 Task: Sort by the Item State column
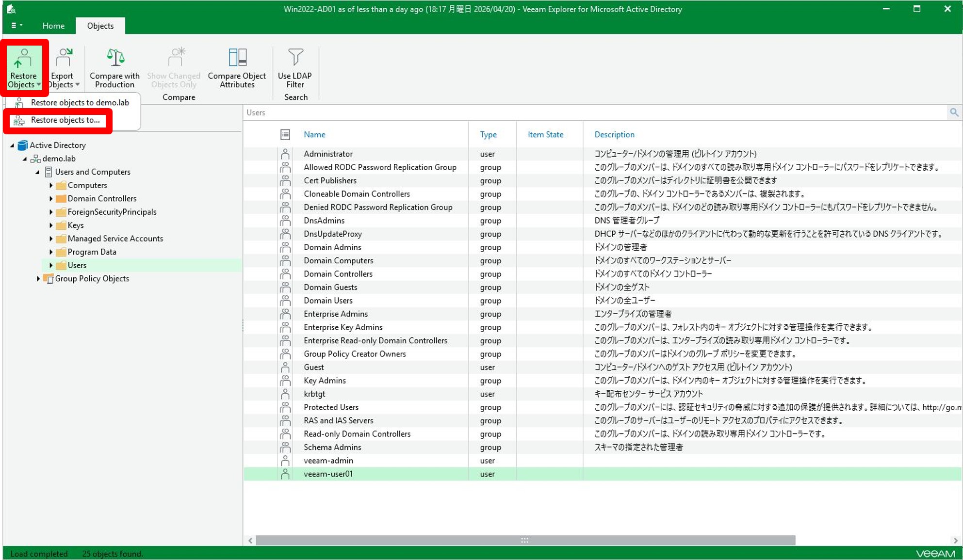tap(545, 135)
